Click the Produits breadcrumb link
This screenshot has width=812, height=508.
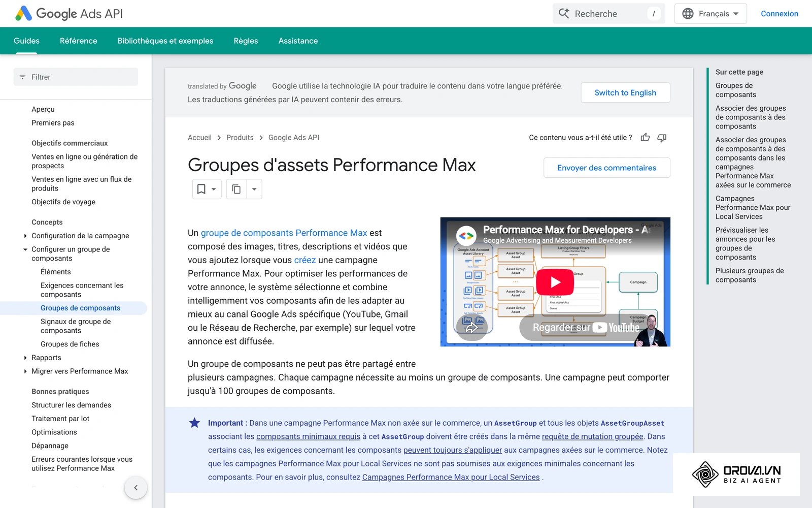coord(240,138)
